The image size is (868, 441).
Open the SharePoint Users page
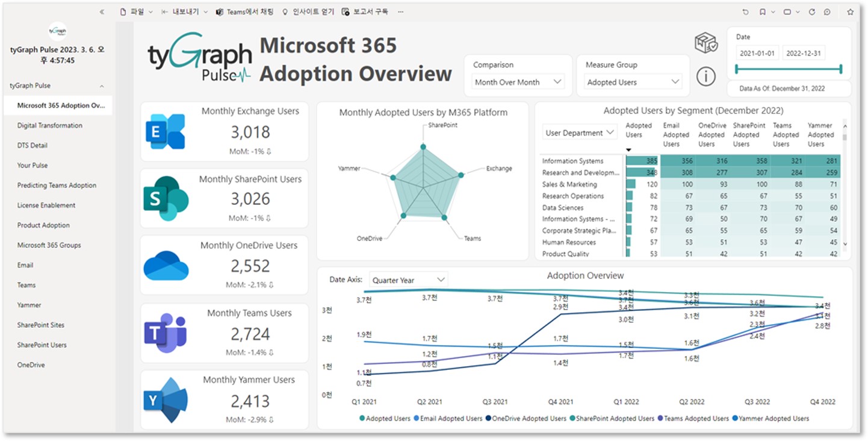pyautogui.click(x=42, y=345)
